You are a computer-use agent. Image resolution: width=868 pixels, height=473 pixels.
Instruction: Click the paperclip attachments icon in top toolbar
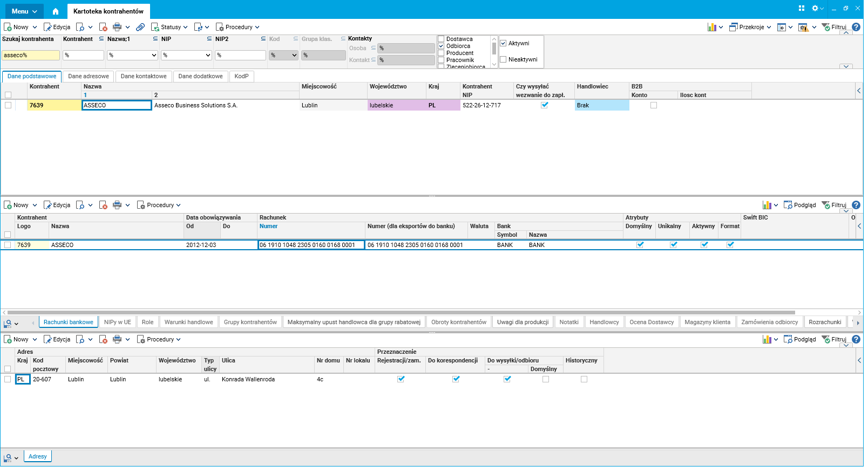pyautogui.click(x=140, y=27)
